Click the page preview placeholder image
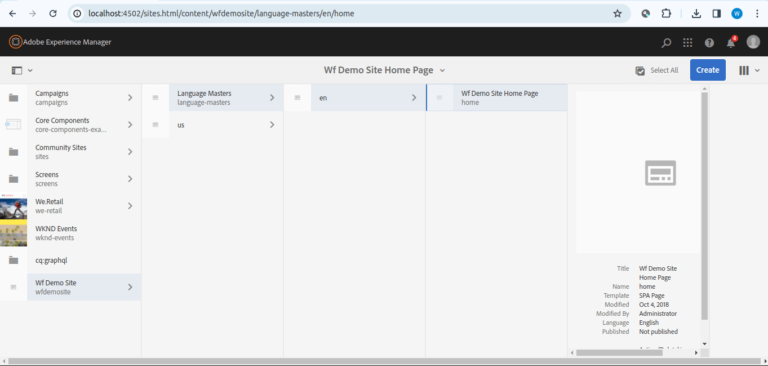768x366 pixels. click(660, 173)
